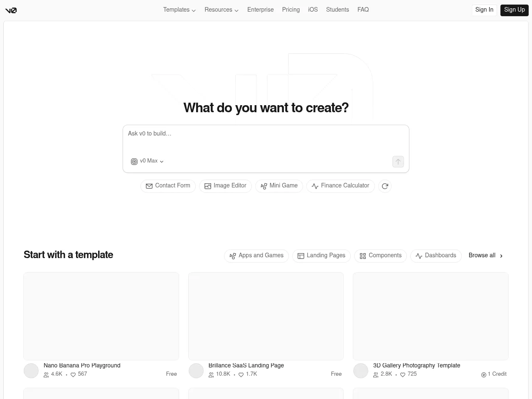Filter templates by Apps and Games
Image resolution: width=532 pixels, height=399 pixels.
click(x=256, y=256)
